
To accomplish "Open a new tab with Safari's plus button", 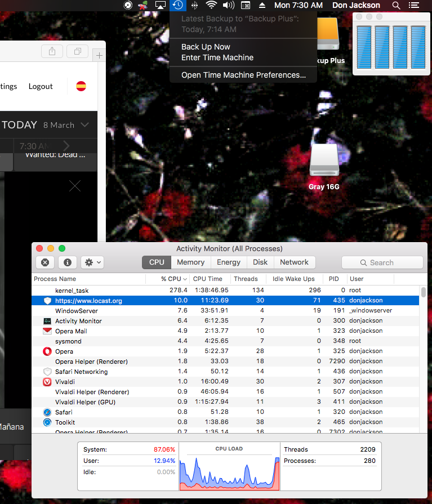I will [x=99, y=56].
